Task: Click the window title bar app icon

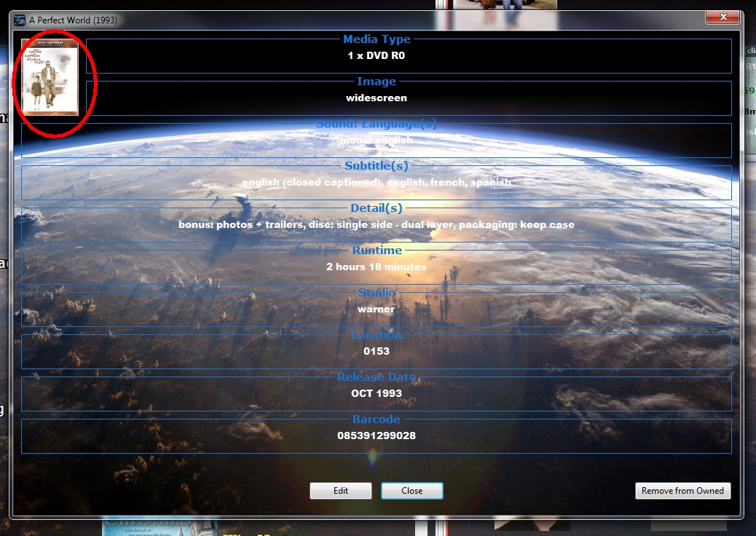Action: click(20, 20)
